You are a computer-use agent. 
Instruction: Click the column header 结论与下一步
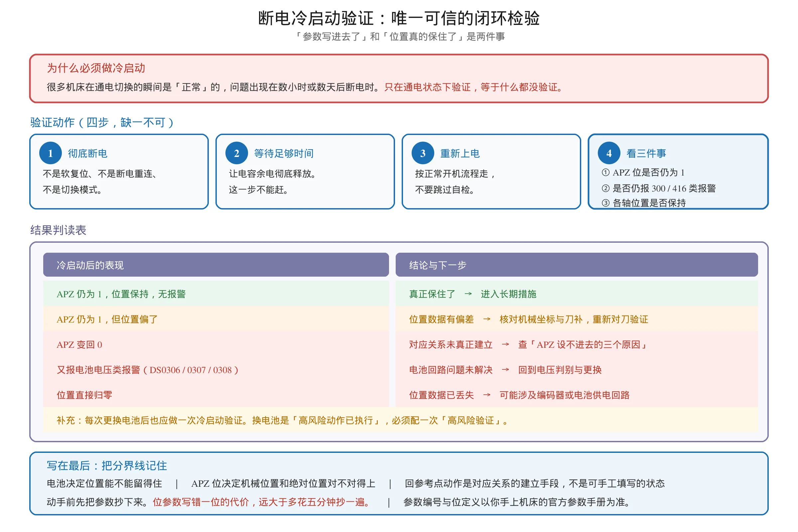tap(577, 265)
